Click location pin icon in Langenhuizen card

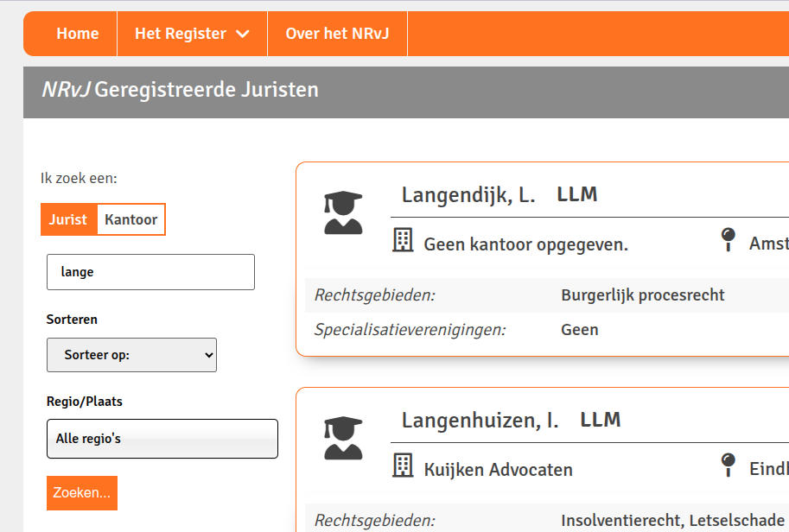[x=729, y=465]
